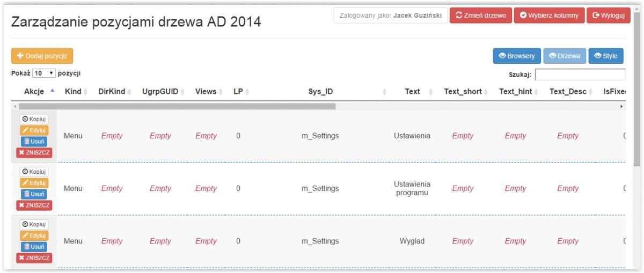The height and width of the screenshot is (273, 644).
Task: Delete the Wyglad row with Usuń
Action: [x=34, y=247]
